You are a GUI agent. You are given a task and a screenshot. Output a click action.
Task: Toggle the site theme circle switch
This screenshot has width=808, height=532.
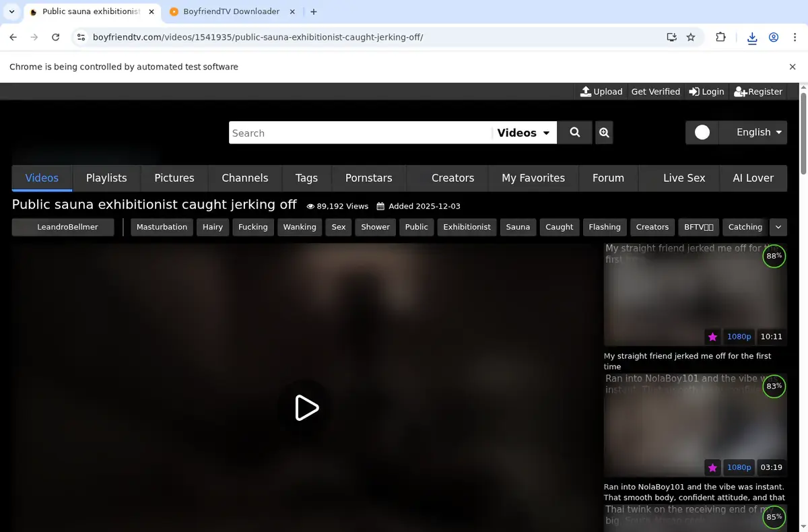click(702, 133)
